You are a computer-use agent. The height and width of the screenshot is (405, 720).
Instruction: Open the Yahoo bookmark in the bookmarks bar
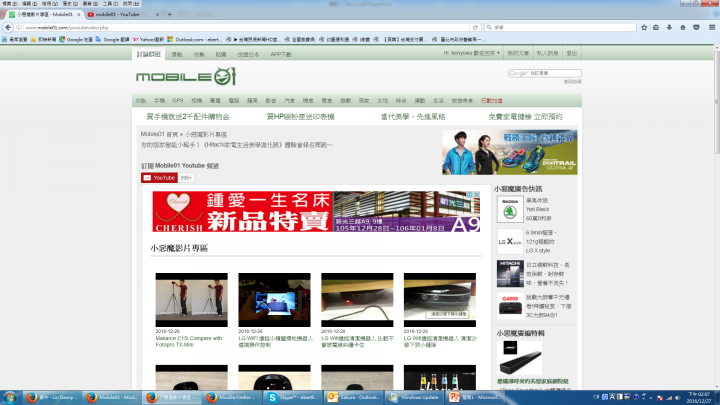click(x=148, y=39)
